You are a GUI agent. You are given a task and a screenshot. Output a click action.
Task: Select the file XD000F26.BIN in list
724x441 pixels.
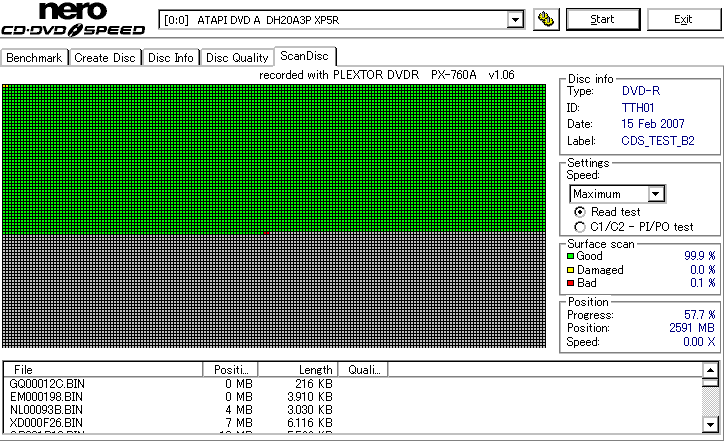(x=46, y=423)
